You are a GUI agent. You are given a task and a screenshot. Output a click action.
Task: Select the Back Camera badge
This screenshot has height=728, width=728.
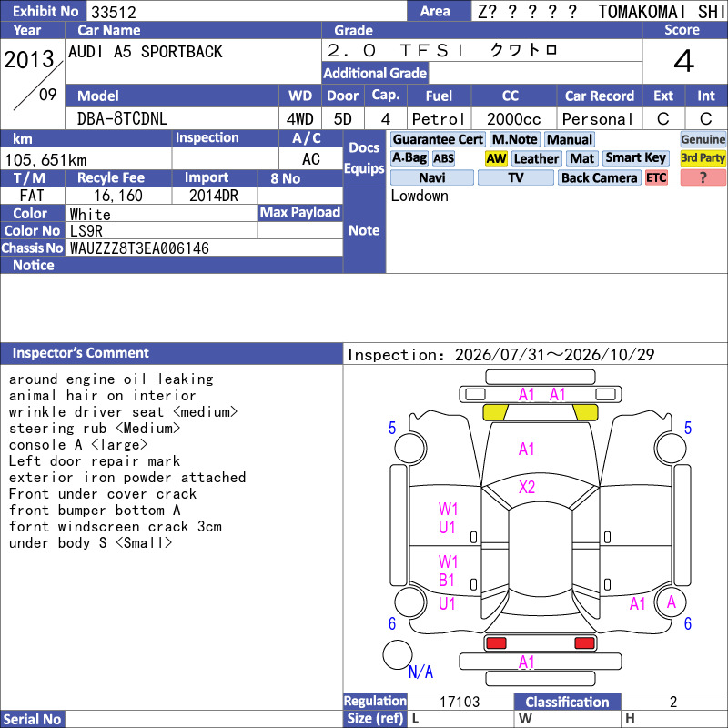tap(599, 177)
